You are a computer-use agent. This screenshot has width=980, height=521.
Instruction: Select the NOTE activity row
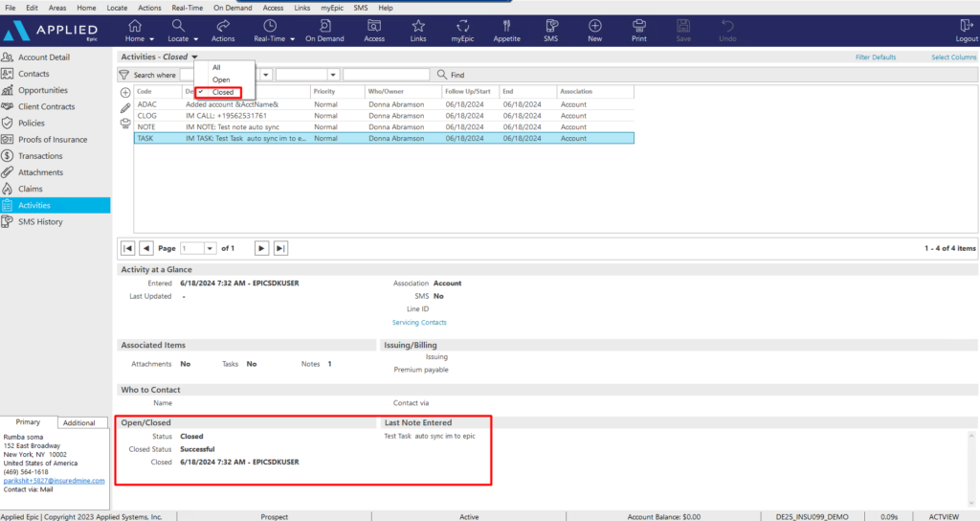384,127
